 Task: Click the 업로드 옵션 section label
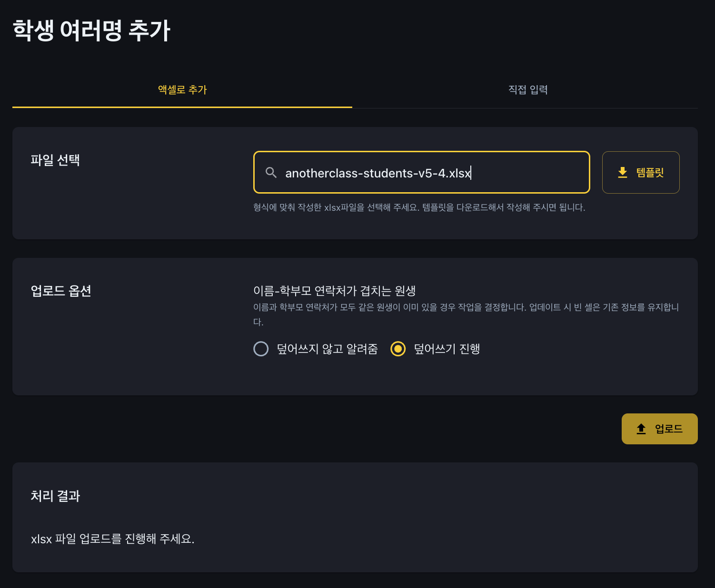click(61, 291)
